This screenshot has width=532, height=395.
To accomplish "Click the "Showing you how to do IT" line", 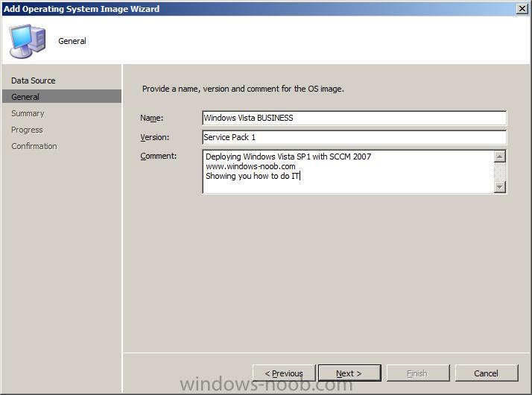I will coord(253,176).
